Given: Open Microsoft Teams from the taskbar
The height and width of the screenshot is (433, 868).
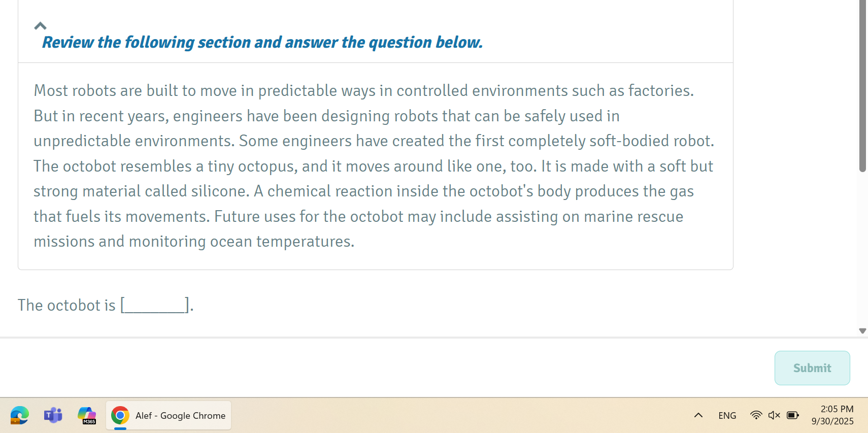Looking at the screenshot, I should click(53, 415).
